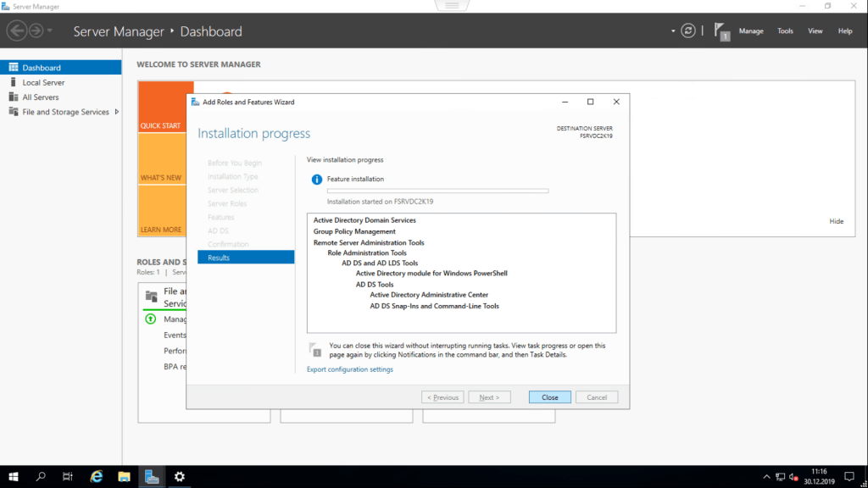Open the notifications flag icon
Image resolution: width=868 pixels, height=488 pixels.
[721, 30]
